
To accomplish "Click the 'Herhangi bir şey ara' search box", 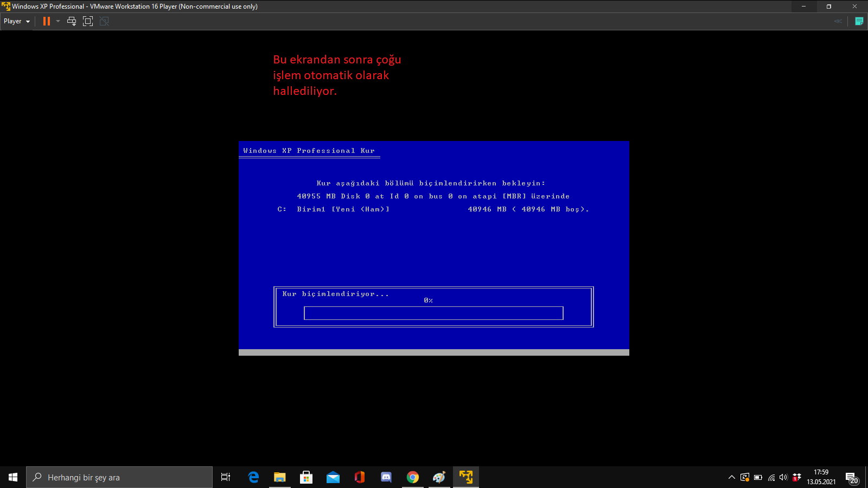I will coord(119,477).
